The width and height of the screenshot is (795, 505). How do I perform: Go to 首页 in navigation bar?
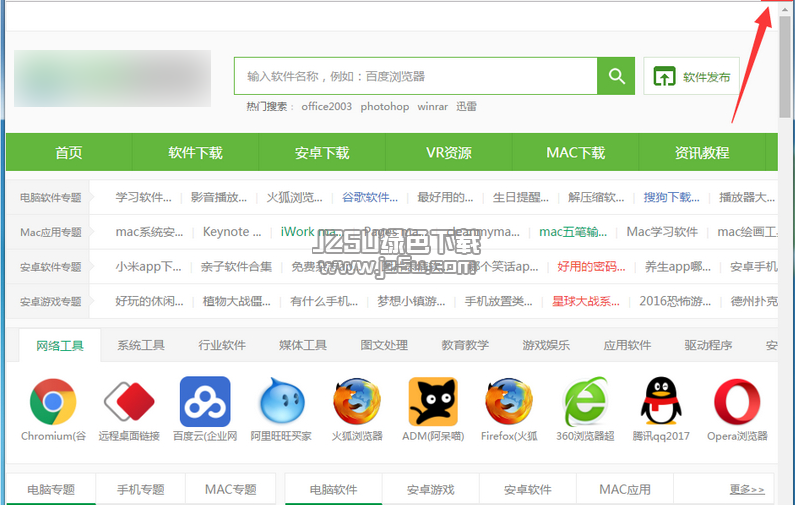tap(69, 152)
